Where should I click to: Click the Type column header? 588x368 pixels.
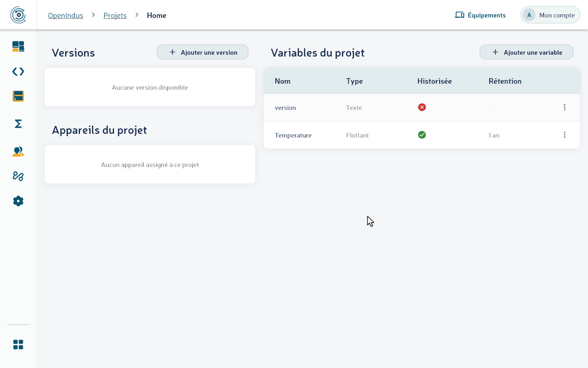pos(354,81)
